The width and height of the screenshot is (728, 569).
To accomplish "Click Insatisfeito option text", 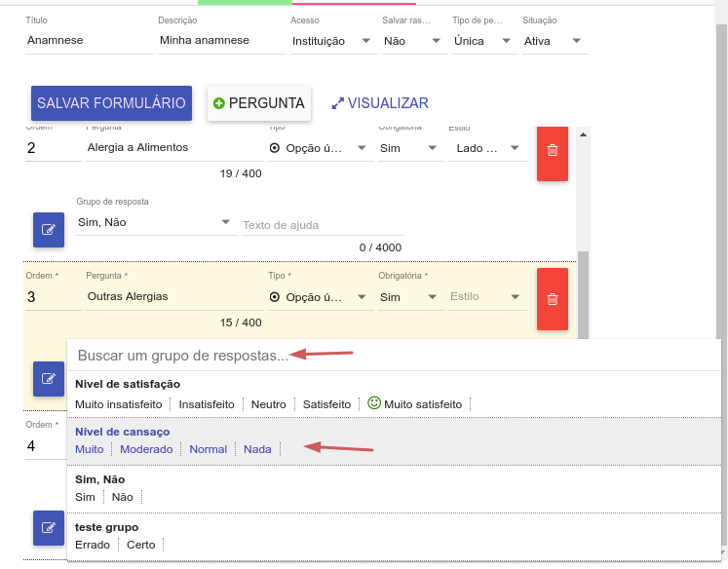I will pyautogui.click(x=207, y=404).
